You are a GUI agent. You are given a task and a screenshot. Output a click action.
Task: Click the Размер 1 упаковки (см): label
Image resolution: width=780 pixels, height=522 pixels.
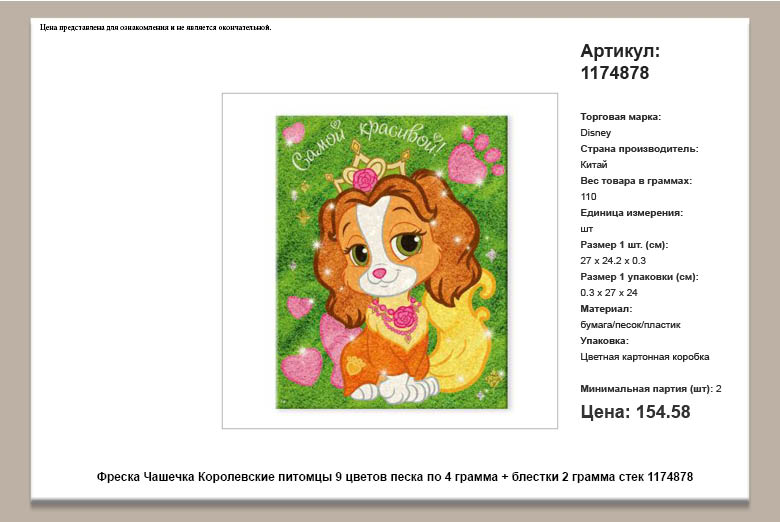coord(639,277)
